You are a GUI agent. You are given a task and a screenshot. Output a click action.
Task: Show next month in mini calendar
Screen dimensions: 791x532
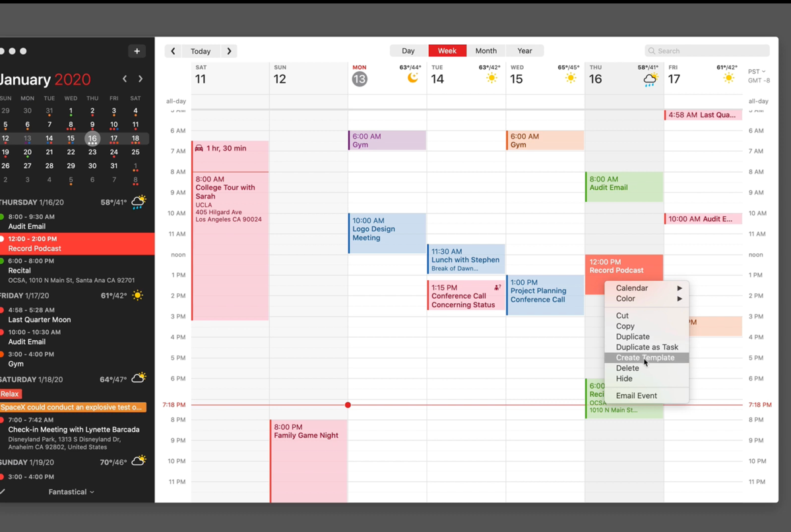[141, 78]
